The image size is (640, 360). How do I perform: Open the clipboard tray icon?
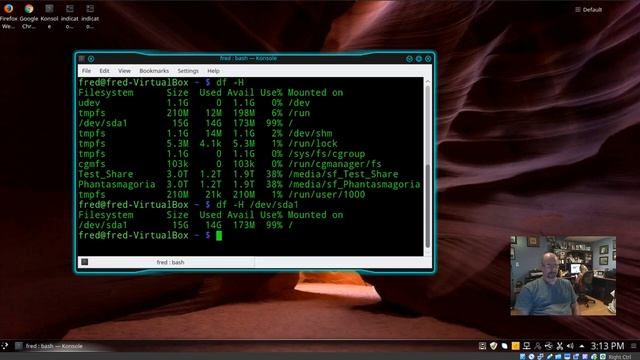tap(482, 346)
